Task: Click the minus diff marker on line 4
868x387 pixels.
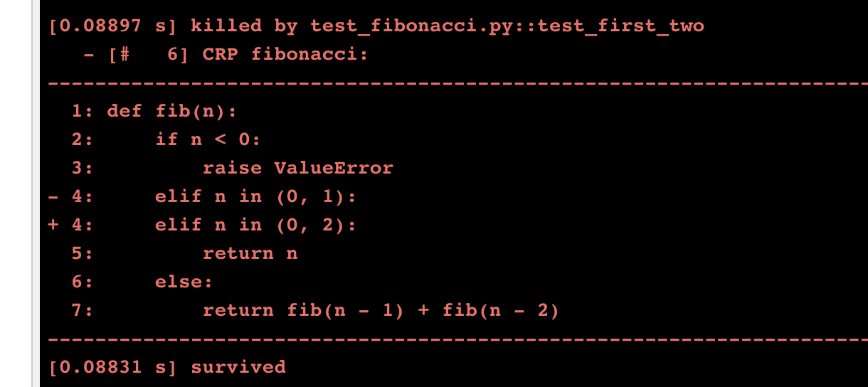Action: point(54,196)
